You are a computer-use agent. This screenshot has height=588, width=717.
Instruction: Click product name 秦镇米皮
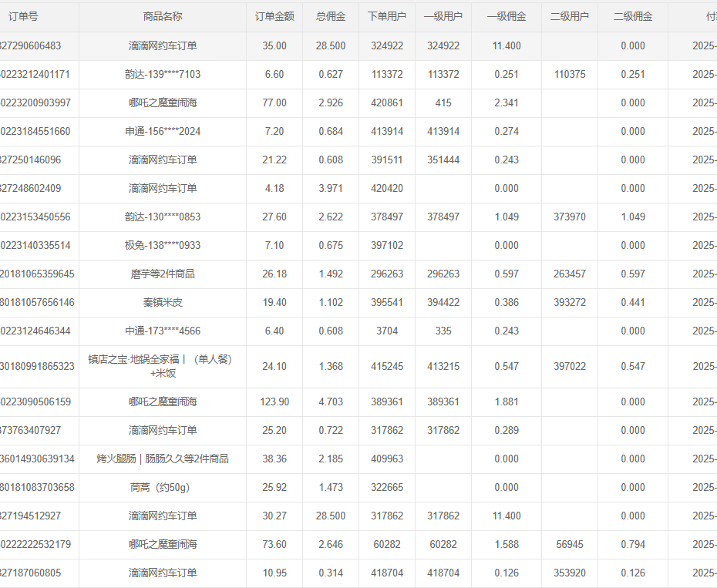(163, 303)
